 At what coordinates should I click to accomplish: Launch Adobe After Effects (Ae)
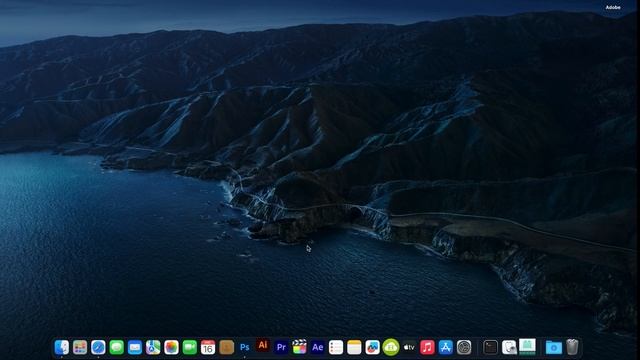(x=318, y=347)
